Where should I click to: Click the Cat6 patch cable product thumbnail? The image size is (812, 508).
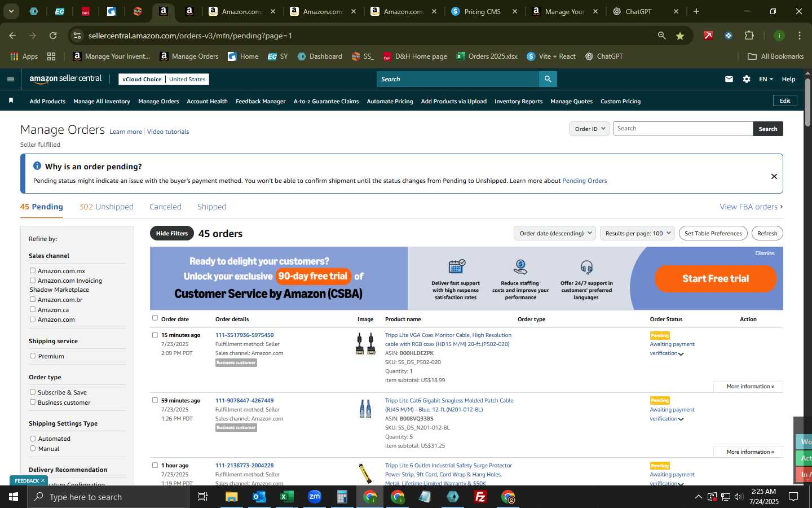(365, 408)
